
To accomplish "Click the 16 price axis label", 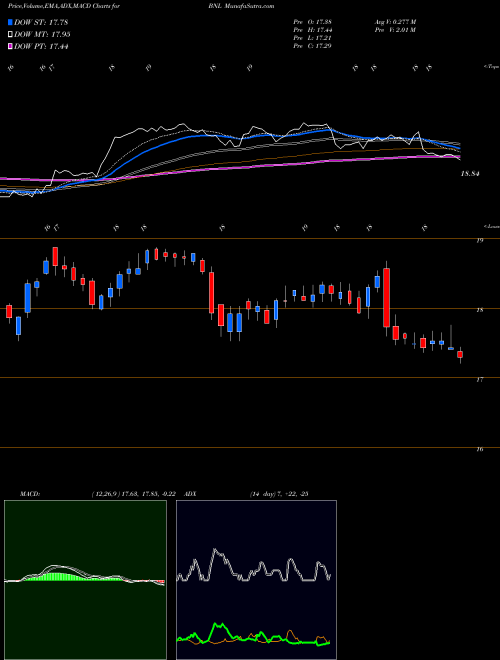I will pyautogui.click(x=479, y=449).
